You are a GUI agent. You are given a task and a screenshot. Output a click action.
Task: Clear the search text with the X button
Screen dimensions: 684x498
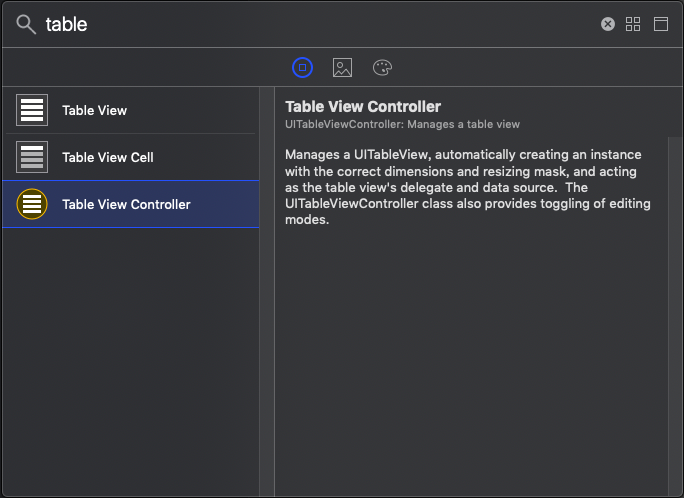point(608,24)
